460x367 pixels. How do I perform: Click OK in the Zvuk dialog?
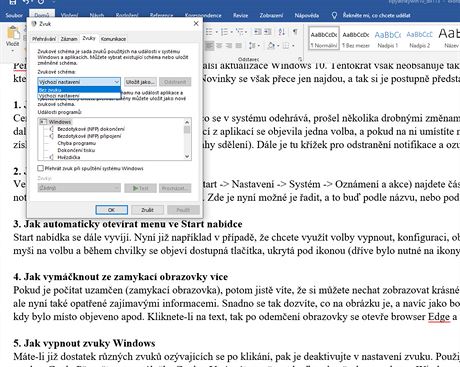[x=111, y=210]
